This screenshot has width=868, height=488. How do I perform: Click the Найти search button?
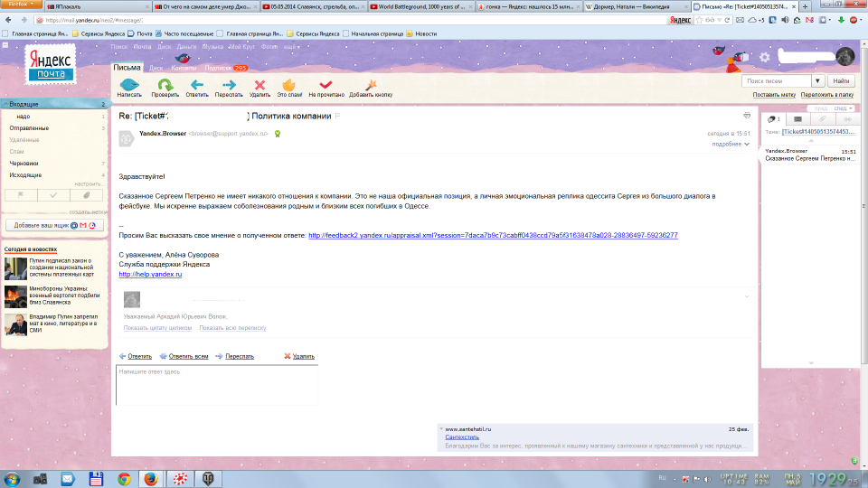840,81
